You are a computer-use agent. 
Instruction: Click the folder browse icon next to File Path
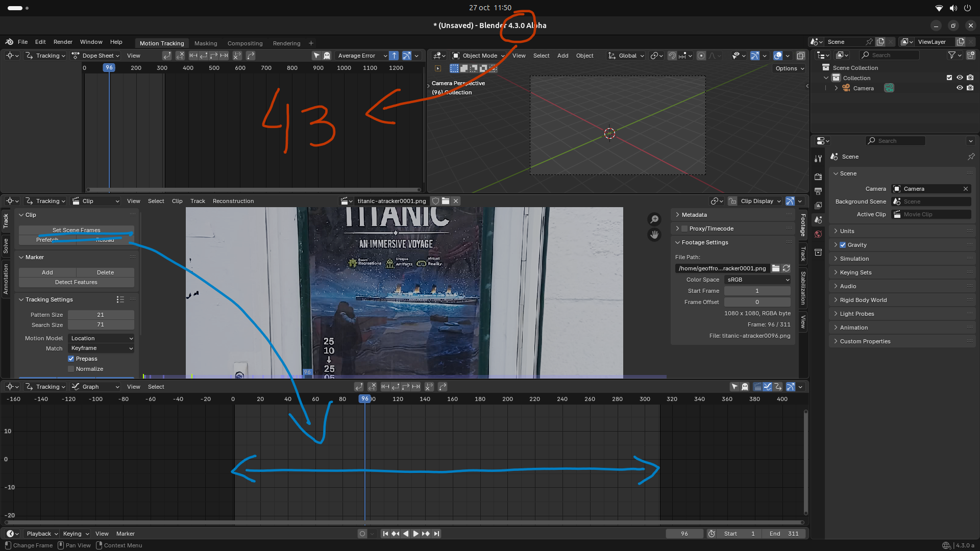(776, 268)
